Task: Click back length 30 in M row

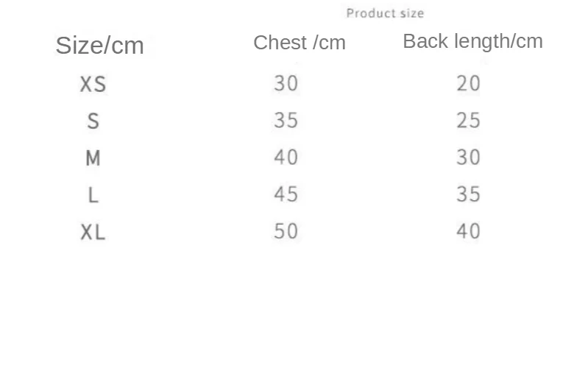Action: coord(468,158)
